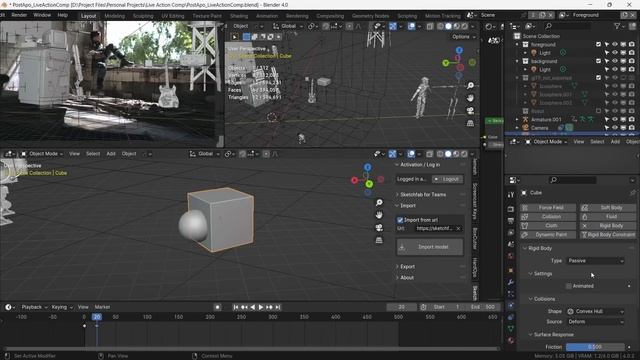Open the Render properties tab icon

click(x=511, y=209)
